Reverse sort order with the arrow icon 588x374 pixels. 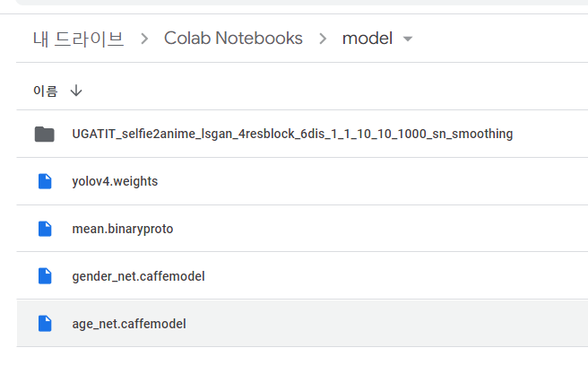pos(76,91)
